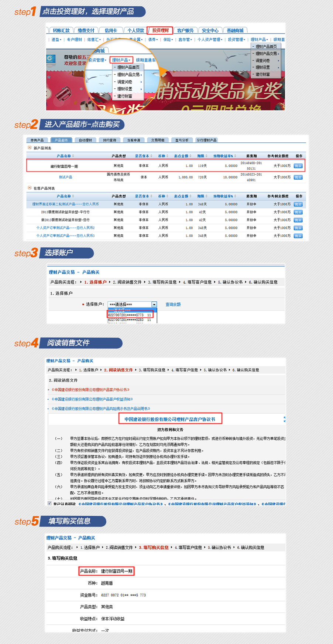Open the 理财产品客户权益须知 document link
333x644 pixels.
click(92, 399)
